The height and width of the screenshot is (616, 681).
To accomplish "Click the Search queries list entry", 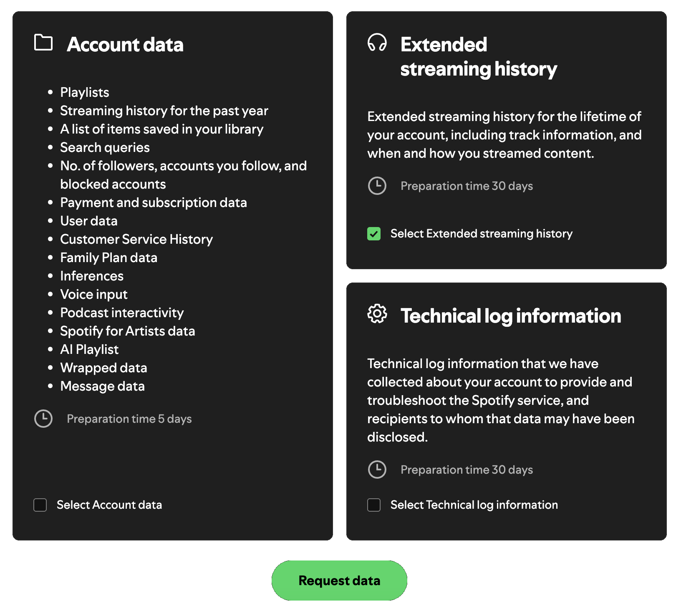I will tap(105, 147).
